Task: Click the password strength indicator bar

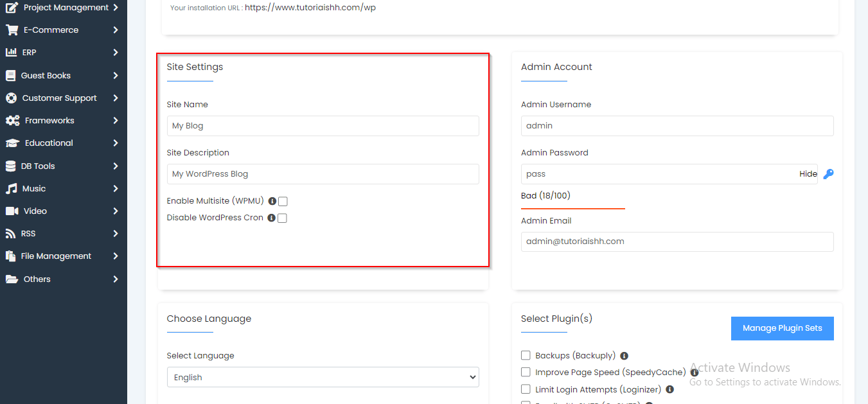Action: pos(572,208)
